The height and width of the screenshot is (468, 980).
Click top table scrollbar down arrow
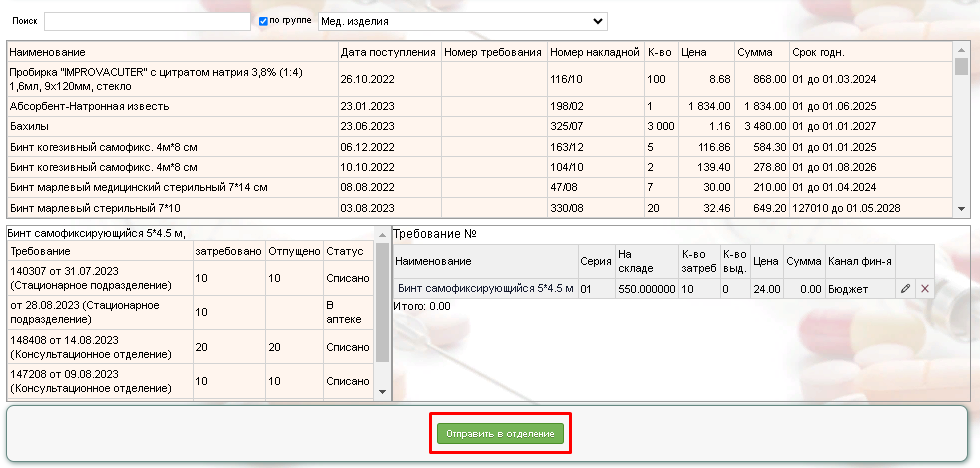[x=961, y=209]
